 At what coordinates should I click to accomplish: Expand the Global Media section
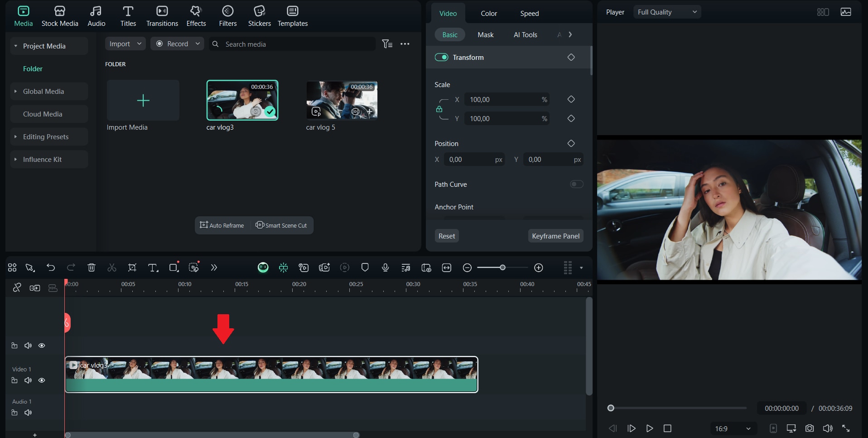coord(16,91)
